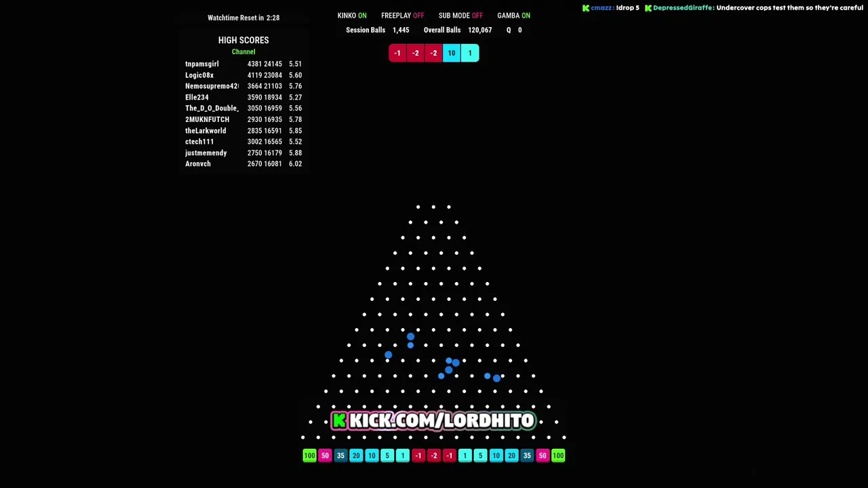Viewport: 868px width, 488px height.
Task: Toggle the SUB MODE OFF indicator
Action: click(460, 16)
